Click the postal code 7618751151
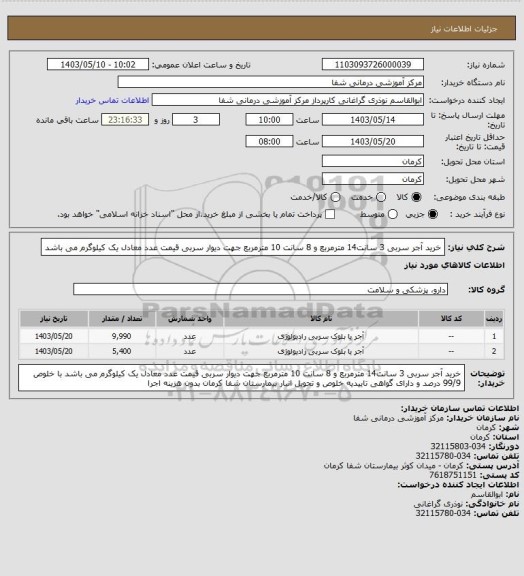The height and width of the screenshot is (576, 524). click(453, 475)
